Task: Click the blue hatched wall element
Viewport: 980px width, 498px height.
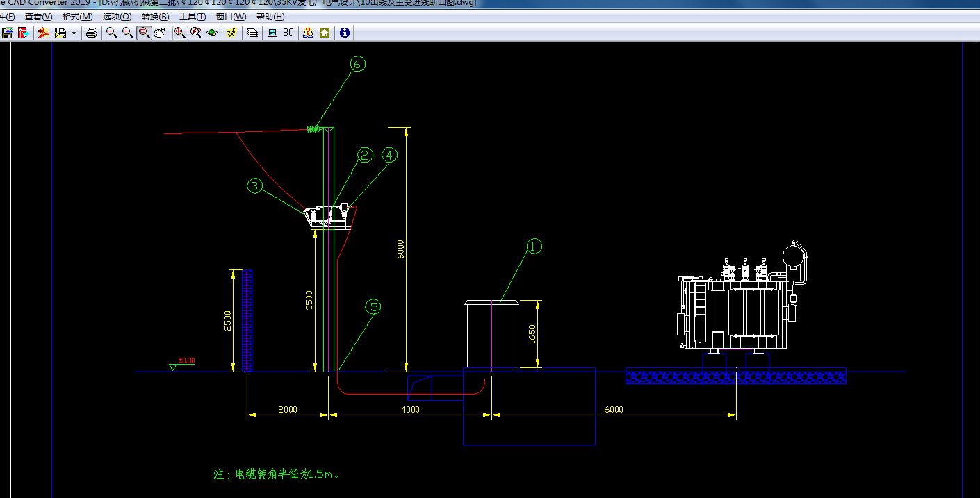Action: point(247,321)
